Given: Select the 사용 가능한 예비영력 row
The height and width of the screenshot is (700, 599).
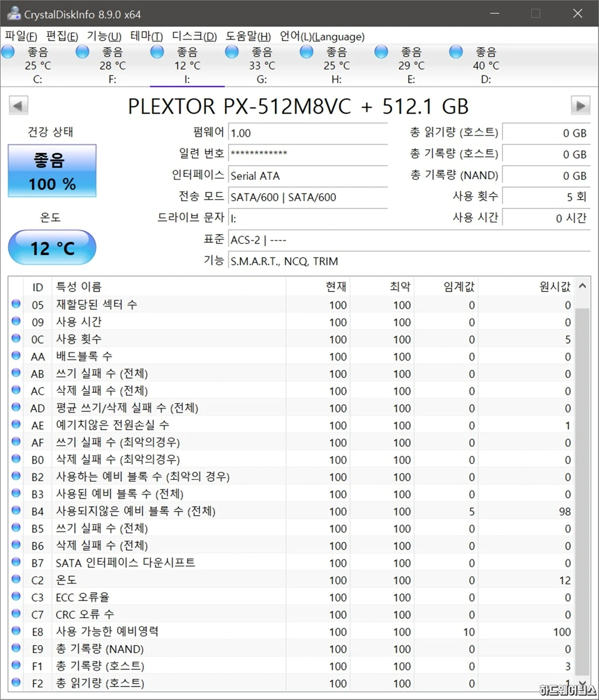Looking at the screenshot, I should click(292, 632).
